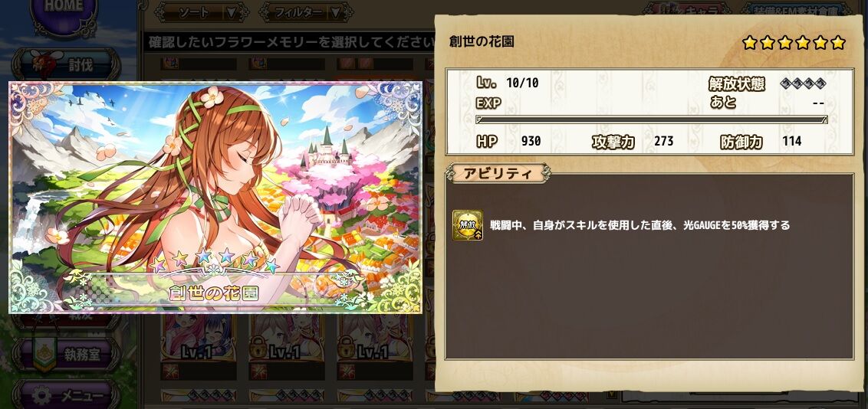Open the 討伐 menu button
This screenshot has width=868, height=409.
65,64
